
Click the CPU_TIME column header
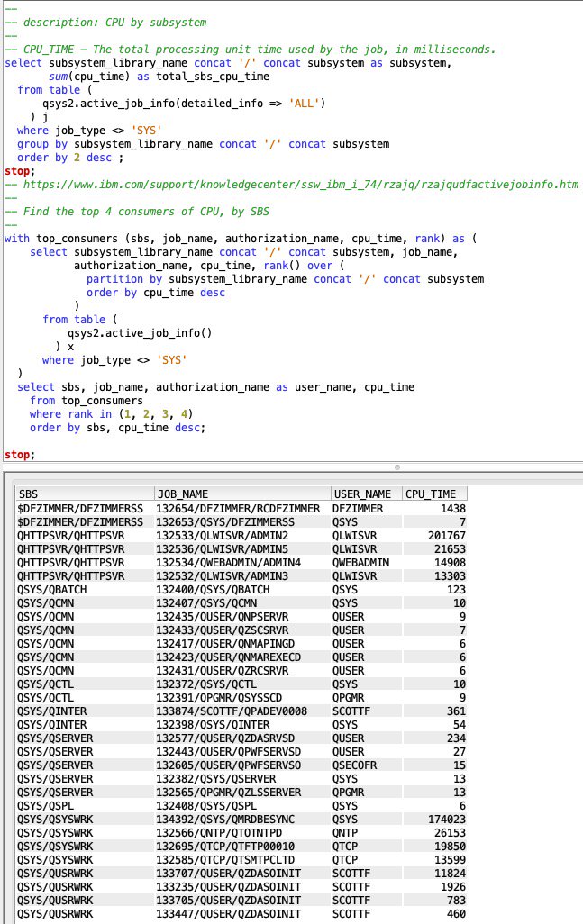(x=434, y=494)
